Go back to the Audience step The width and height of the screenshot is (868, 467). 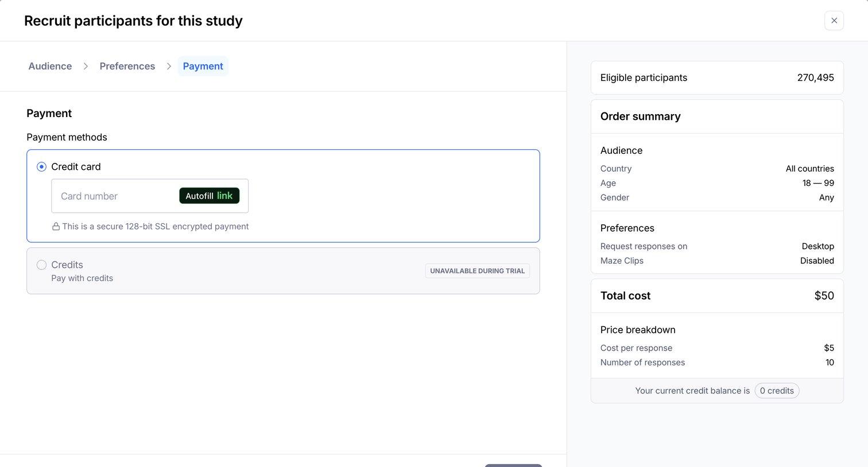coord(50,66)
